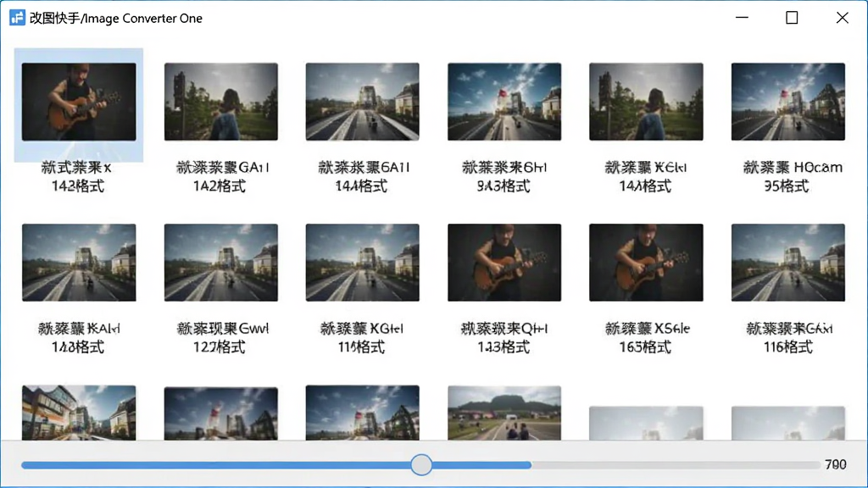Click the caption text ending in 'Gwvl'
The width and height of the screenshot is (868, 488).
(x=223, y=329)
